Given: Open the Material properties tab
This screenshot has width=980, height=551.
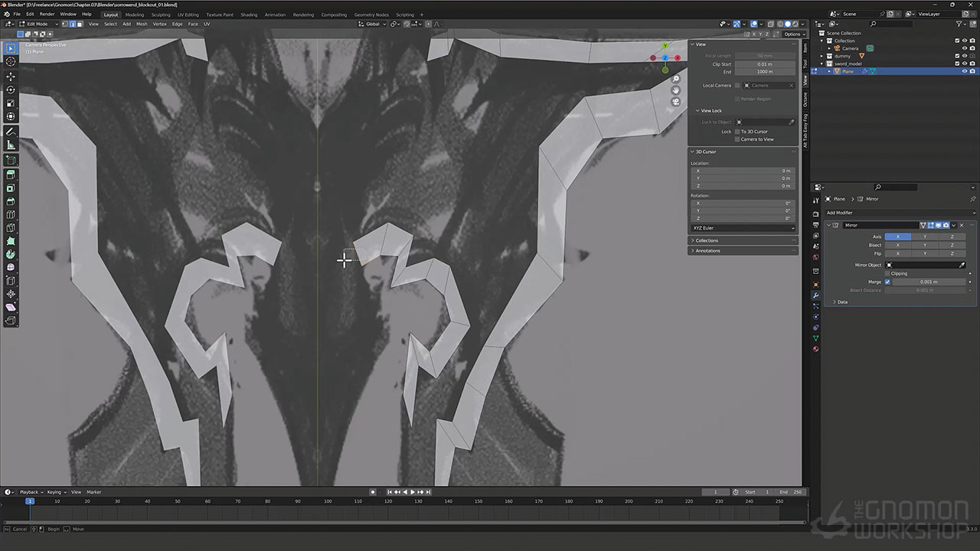Looking at the screenshot, I should click(x=816, y=349).
